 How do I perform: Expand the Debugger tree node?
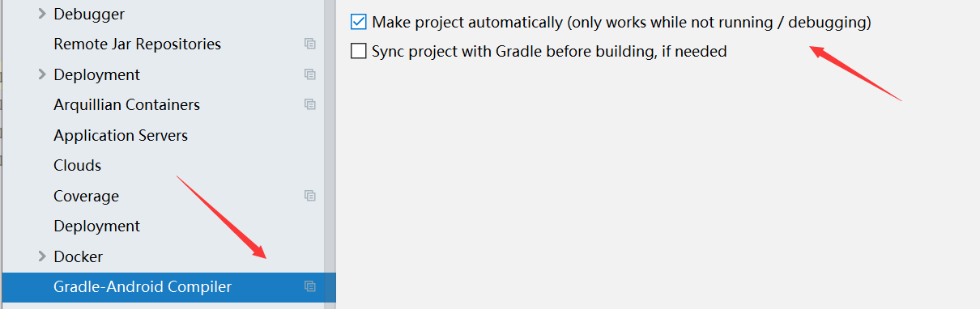point(42,14)
